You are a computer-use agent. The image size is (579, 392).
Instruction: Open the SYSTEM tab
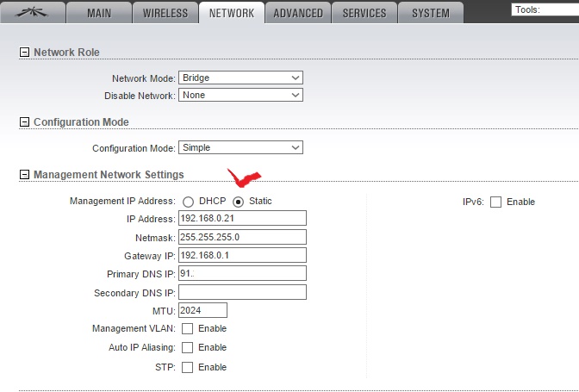[x=431, y=13]
